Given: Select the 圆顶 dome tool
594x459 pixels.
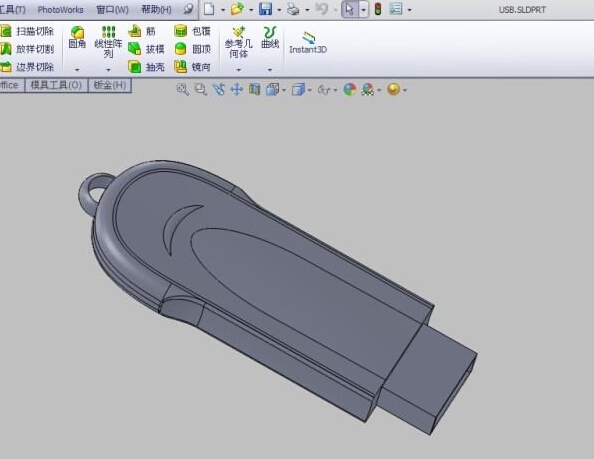Looking at the screenshot, I should (x=192, y=49).
